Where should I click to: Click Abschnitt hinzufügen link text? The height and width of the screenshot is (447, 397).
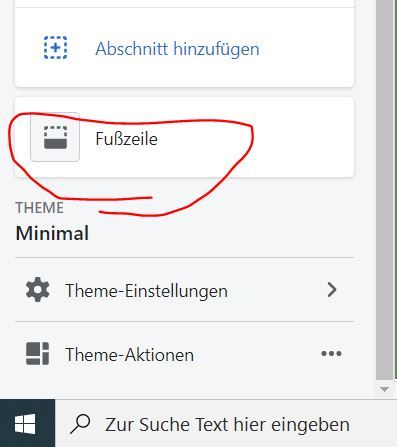tap(177, 49)
